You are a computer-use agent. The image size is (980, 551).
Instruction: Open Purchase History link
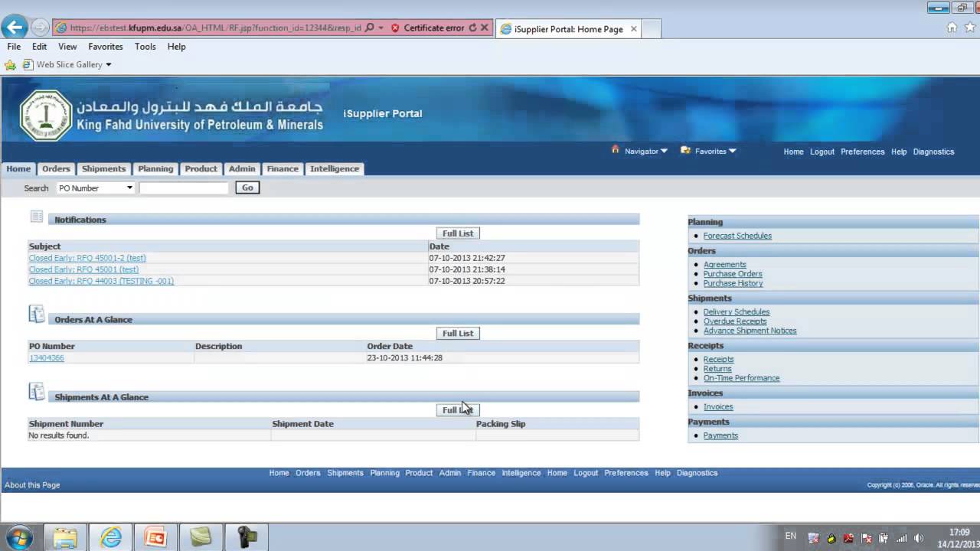pos(733,283)
